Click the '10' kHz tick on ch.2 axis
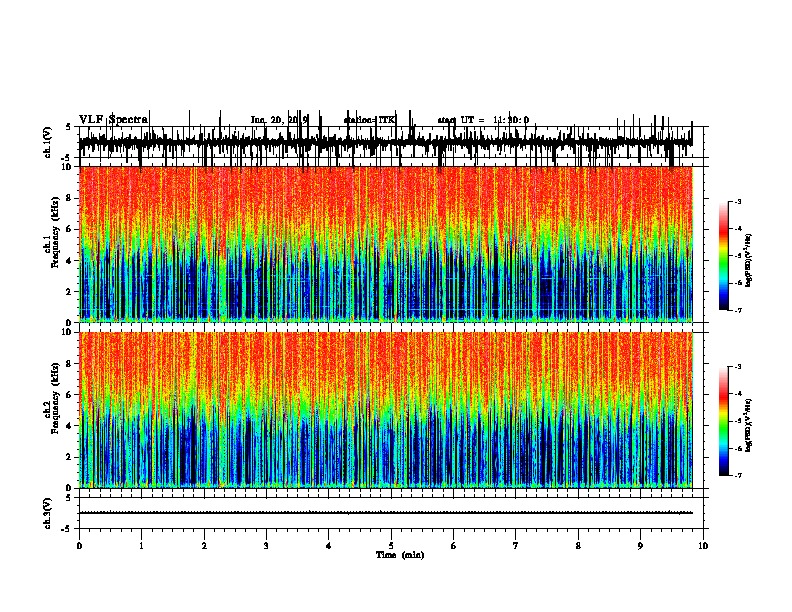The image size is (792, 612). coord(68,332)
